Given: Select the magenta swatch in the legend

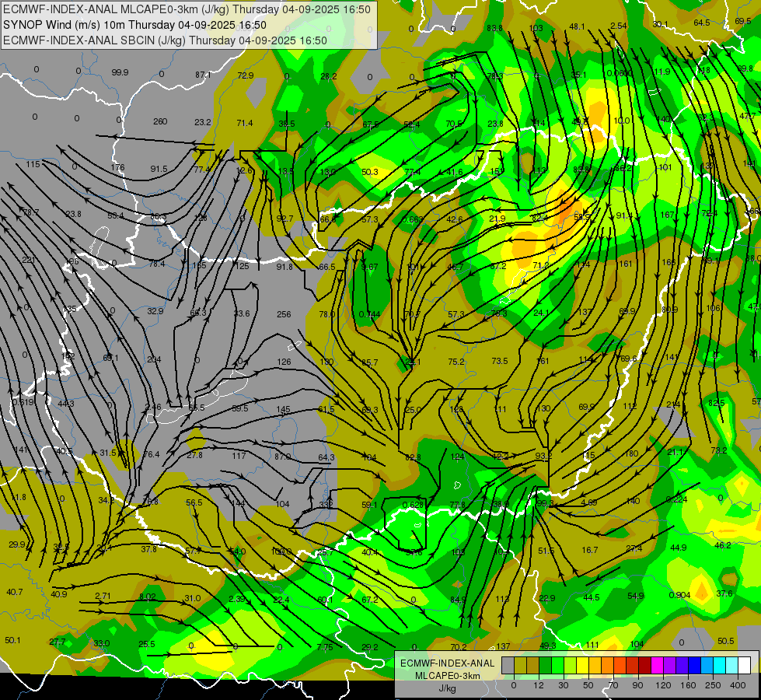Looking at the screenshot, I should tap(657, 666).
